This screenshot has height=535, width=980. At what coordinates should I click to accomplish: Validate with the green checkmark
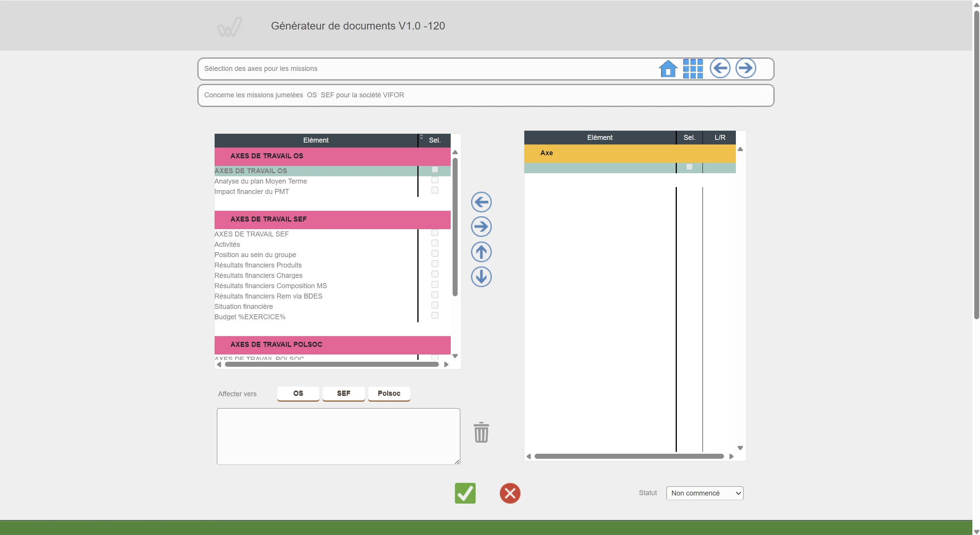pyautogui.click(x=465, y=493)
